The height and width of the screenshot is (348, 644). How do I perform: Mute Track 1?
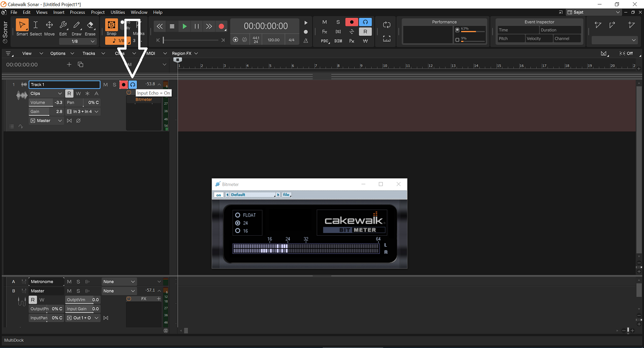click(x=106, y=85)
